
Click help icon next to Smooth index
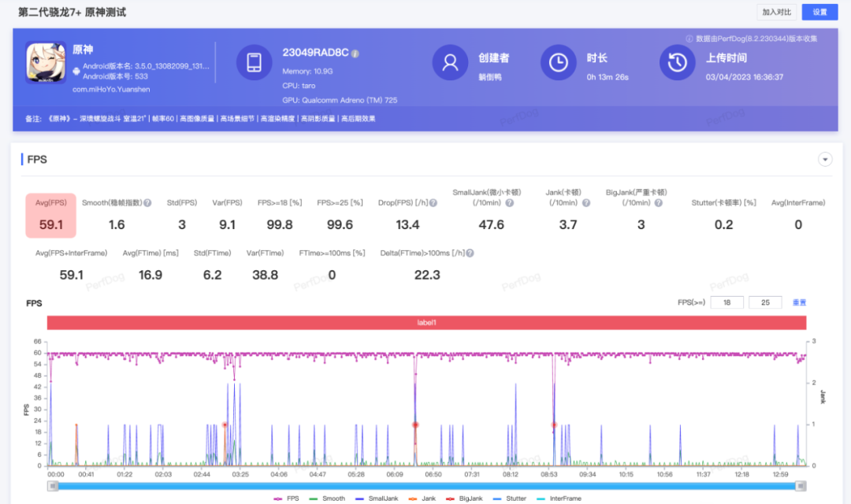click(147, 203)
